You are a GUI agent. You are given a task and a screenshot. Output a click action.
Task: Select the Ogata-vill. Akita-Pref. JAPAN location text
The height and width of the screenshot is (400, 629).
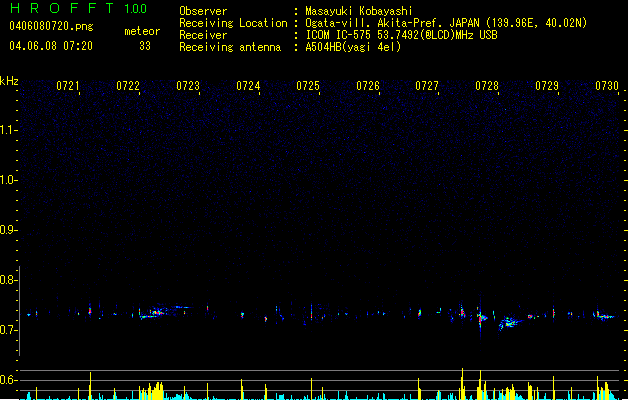tap(446, 23)
